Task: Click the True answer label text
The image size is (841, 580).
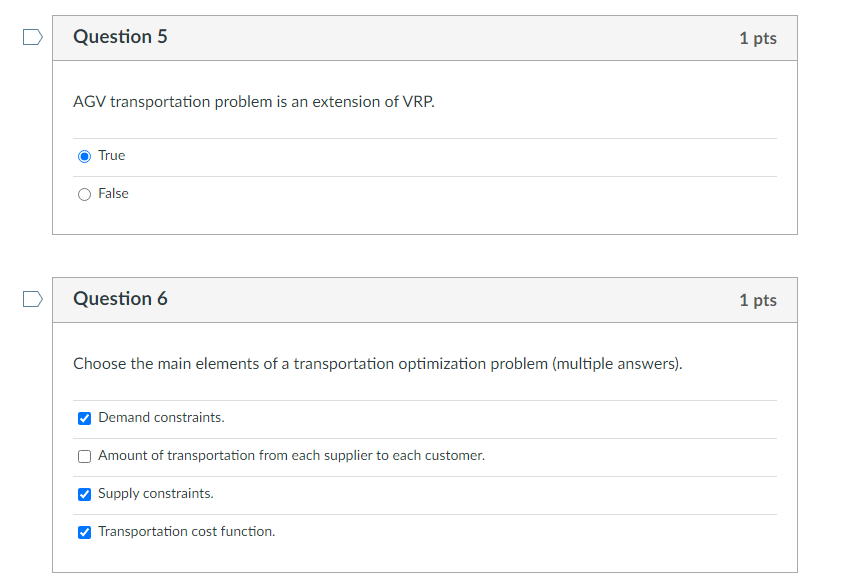Action: pyautogui.click(x=111, y=155)
